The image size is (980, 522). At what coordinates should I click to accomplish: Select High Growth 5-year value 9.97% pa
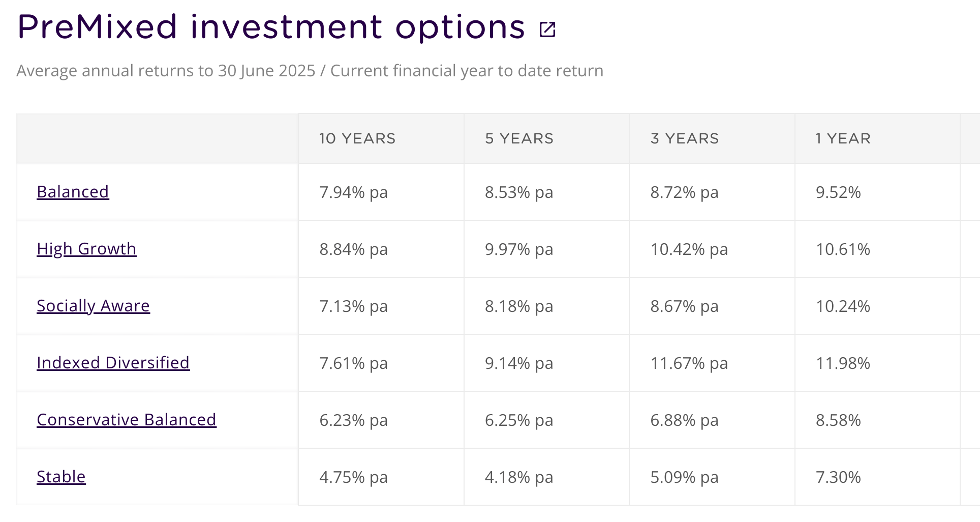518,249
